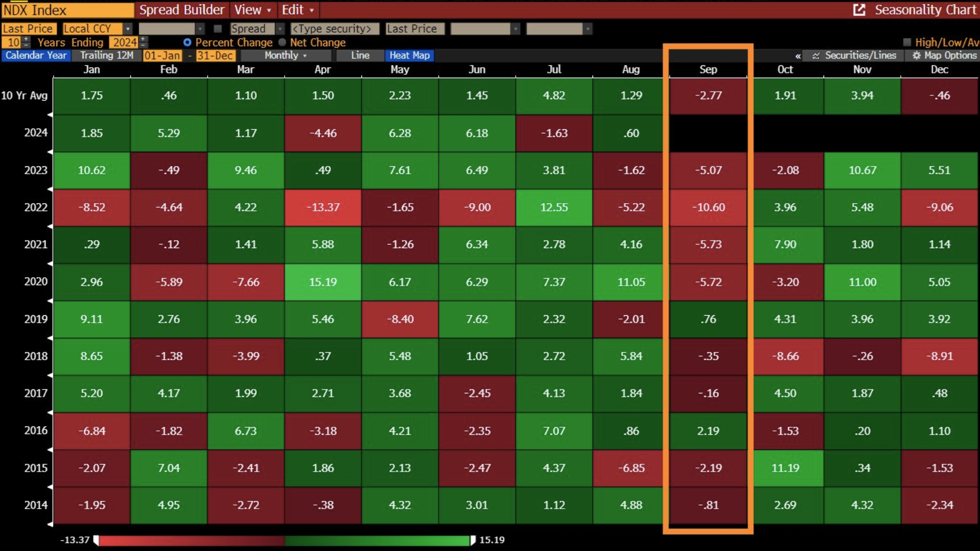980x551 pixels.
Task: Click the 2022 July cell 12.55
Action: tap(554, 207)
